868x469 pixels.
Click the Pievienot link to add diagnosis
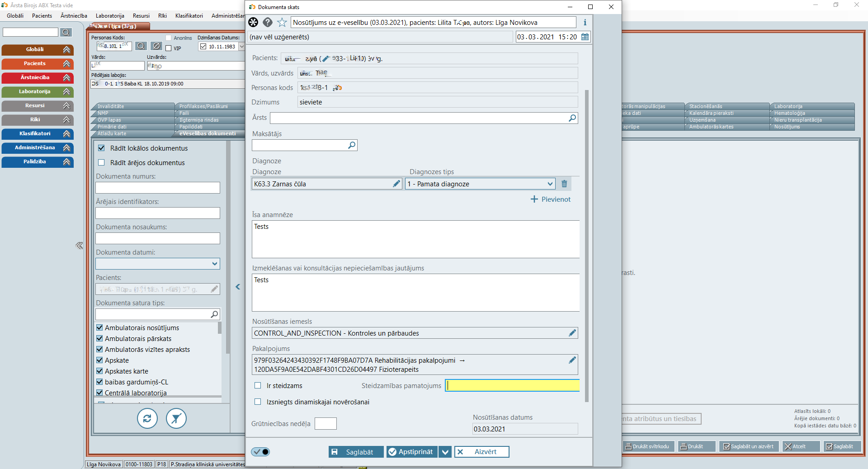tap(551, 199)
